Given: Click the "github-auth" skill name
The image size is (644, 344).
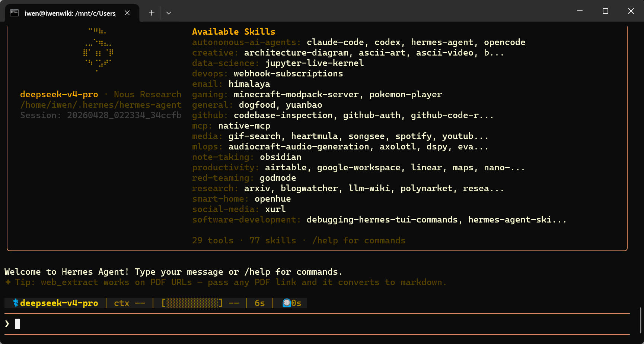Looking at the screenshot, I should 372,115.
